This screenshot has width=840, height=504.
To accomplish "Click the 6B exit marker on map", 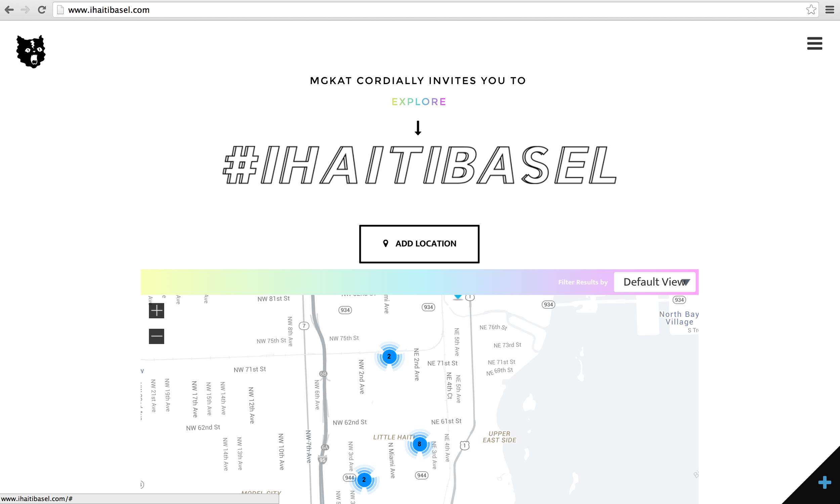I will click(323, 374).
